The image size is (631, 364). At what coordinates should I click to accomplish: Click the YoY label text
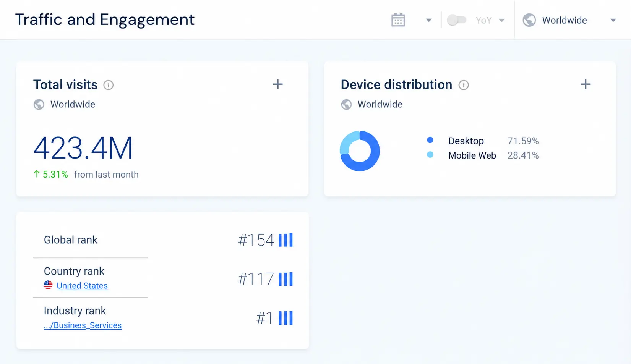tap(483, 20)
